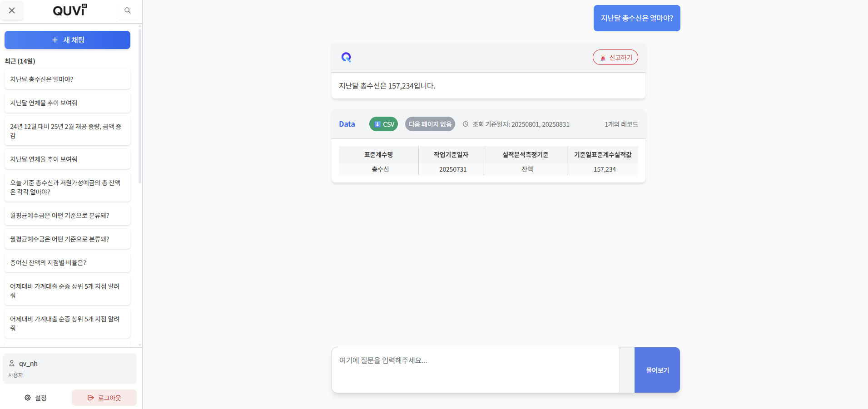Open the 총여신 잔액의 지점별 비율은? chat

click(67, 262)
